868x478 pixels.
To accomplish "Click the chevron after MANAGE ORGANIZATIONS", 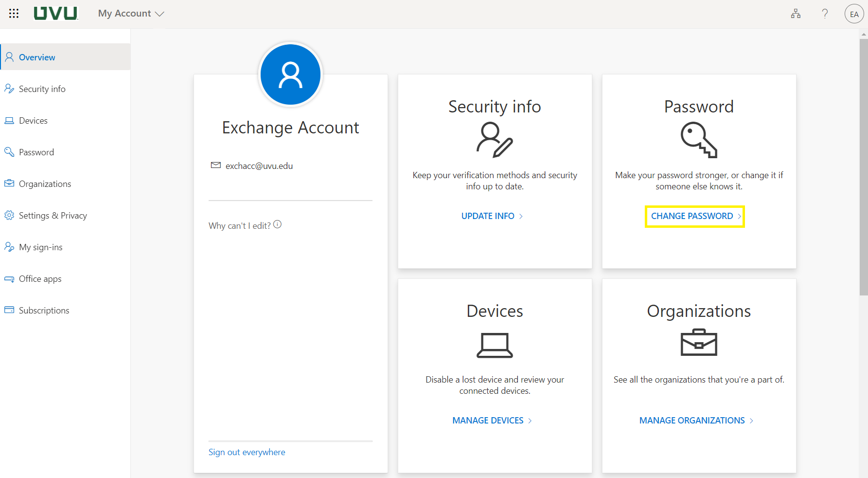I will coord(752,420).
